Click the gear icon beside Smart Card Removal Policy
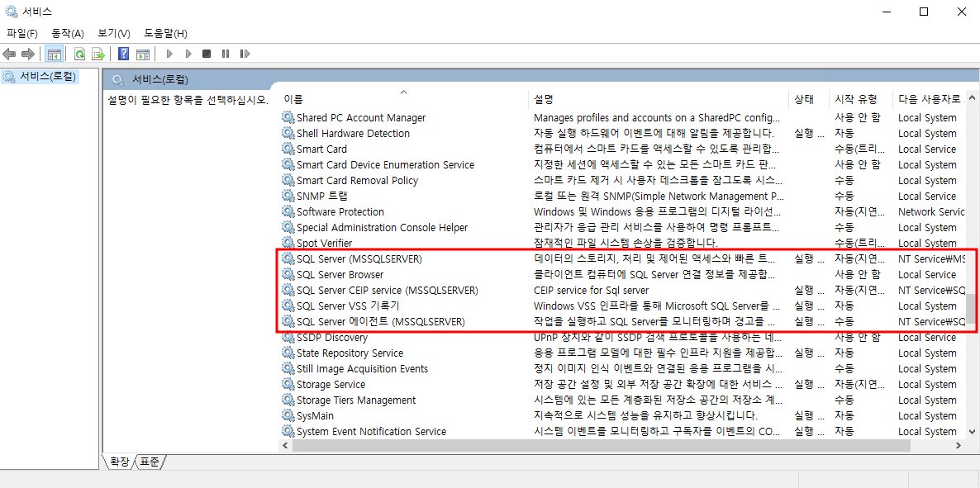 coord(288,180)
